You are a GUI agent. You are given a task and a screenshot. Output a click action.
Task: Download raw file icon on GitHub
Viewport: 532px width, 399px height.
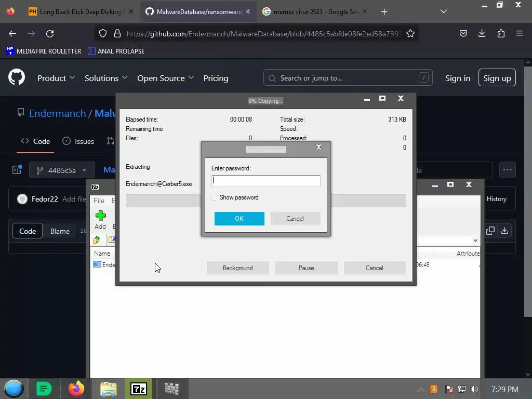click(x=504, y=231)
